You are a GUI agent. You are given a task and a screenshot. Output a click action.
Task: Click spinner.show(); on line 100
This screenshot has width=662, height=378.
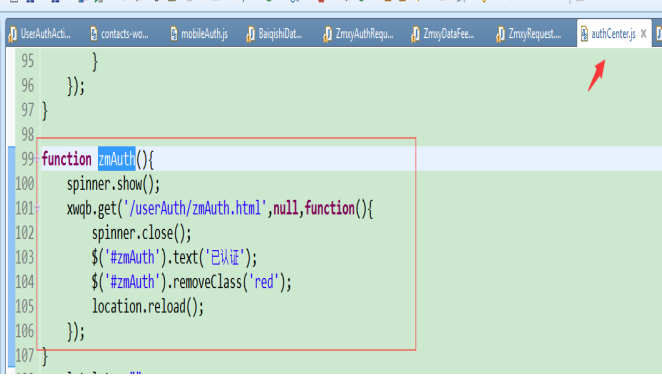[113, 184]
